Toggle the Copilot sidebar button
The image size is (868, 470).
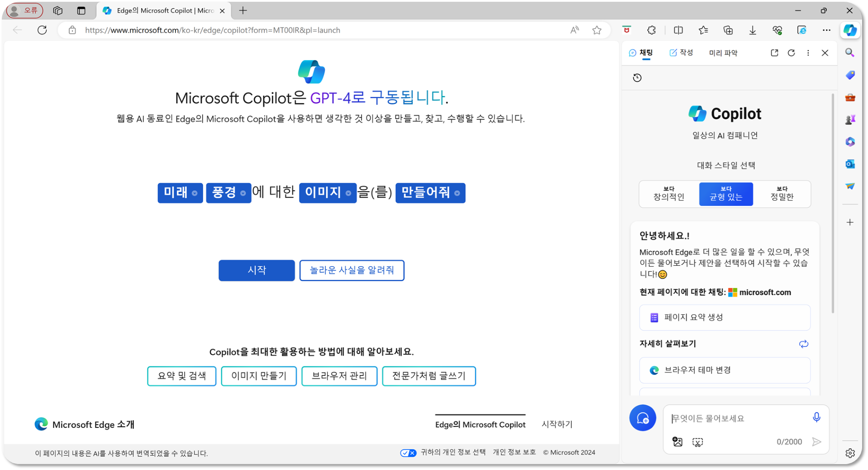pyautogui.click(x=850, y=30)
